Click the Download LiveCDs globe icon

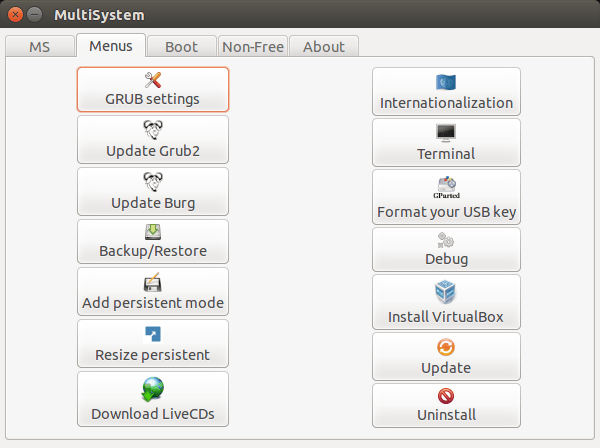point(153,389)
